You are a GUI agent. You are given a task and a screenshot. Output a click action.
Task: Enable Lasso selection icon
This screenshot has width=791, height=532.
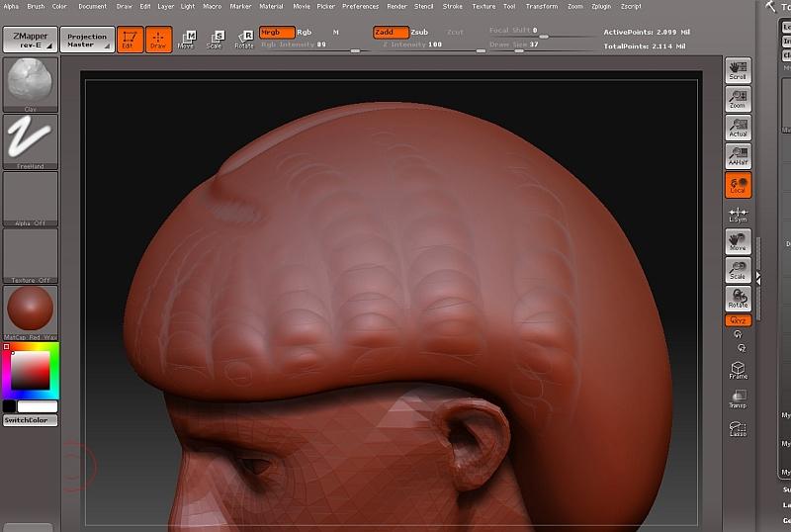coord(738,428)
